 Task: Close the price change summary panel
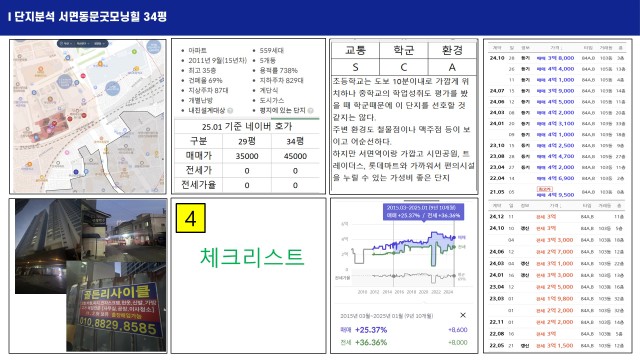(463, 315)
